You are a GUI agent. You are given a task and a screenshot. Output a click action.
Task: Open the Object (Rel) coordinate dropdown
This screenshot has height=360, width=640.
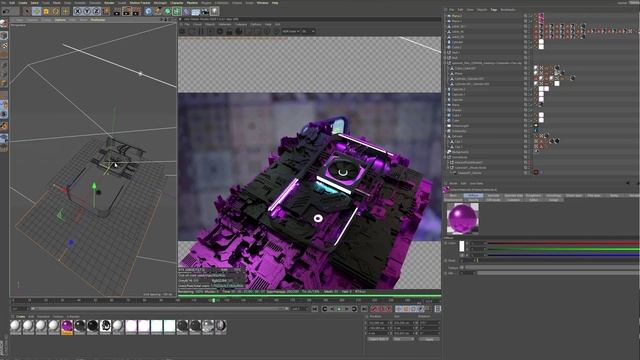[378, 339]
